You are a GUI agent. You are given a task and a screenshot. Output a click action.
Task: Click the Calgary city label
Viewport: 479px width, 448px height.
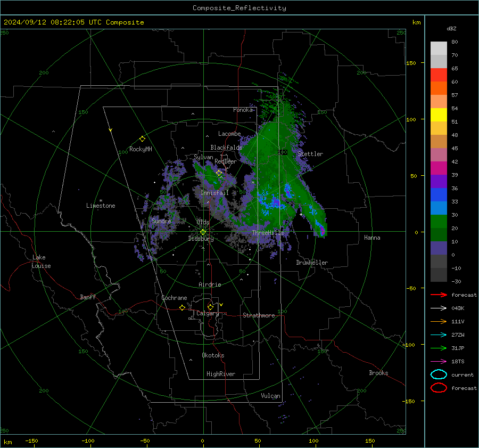(208, 313)
